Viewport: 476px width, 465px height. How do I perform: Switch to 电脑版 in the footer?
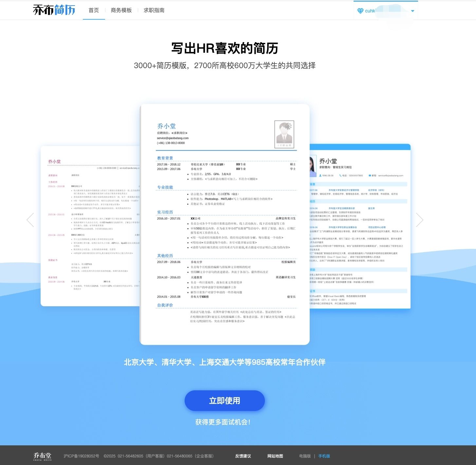pyautogui.click(x=305, y=456)
